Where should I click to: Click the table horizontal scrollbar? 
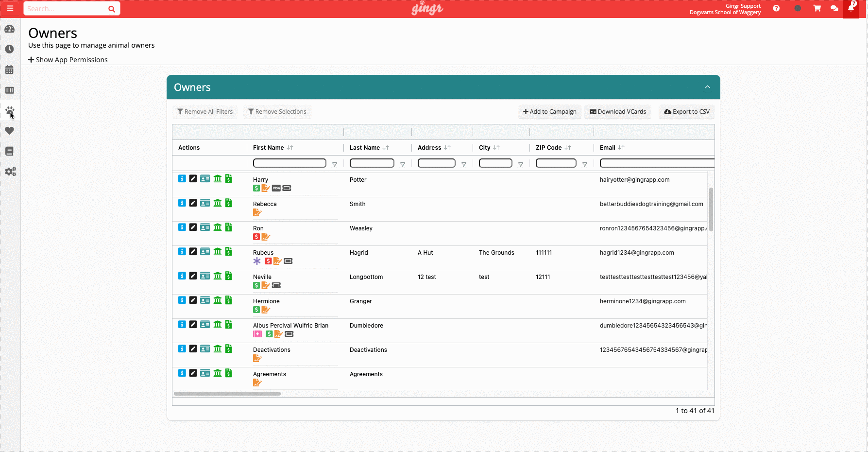[227, 394]
